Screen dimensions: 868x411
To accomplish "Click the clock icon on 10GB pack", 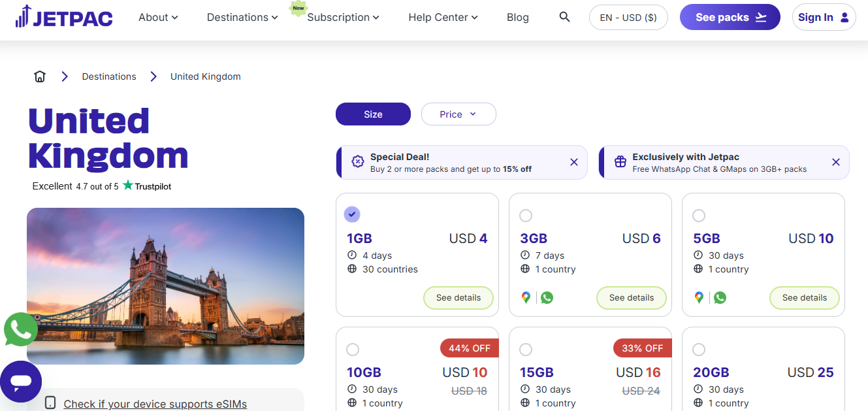I will 352,389.
